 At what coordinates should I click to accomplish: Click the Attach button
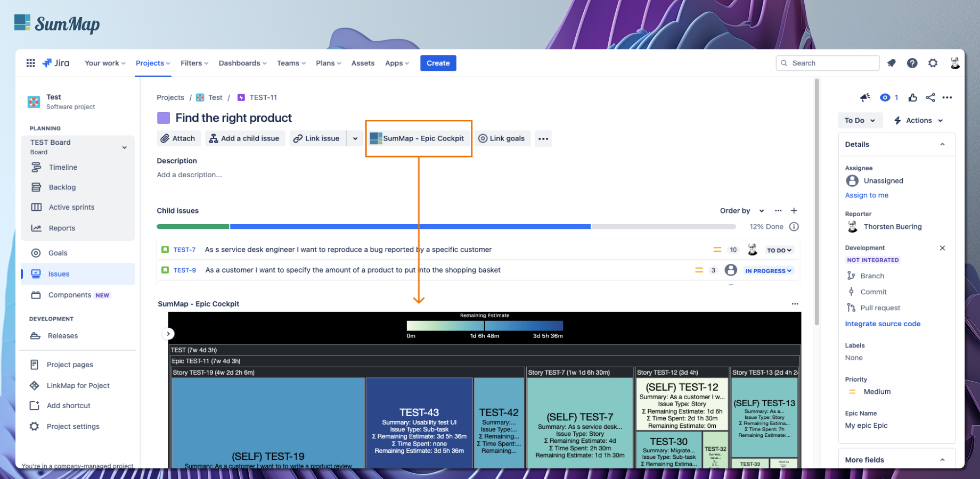point(178,138)
